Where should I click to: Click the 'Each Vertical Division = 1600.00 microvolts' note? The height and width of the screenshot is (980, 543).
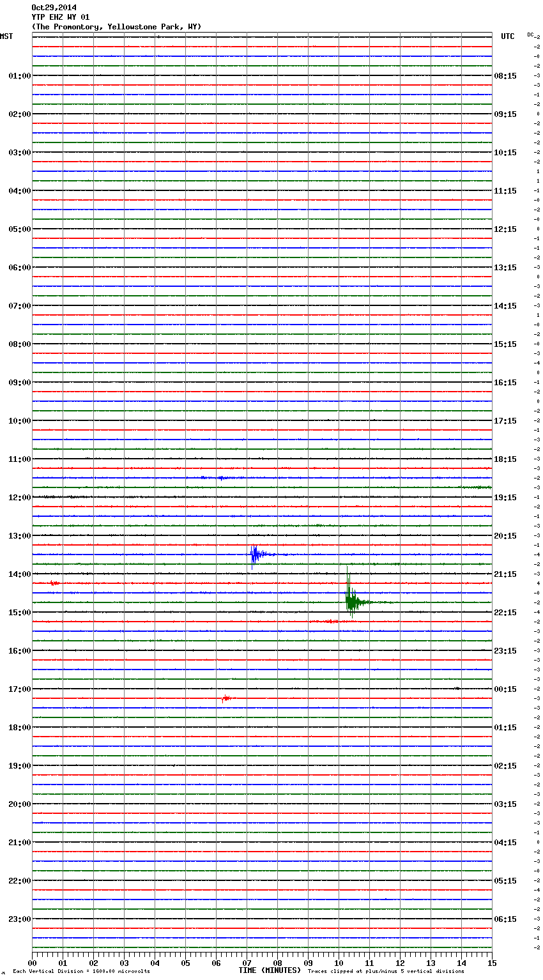click(x=81, y=971)
